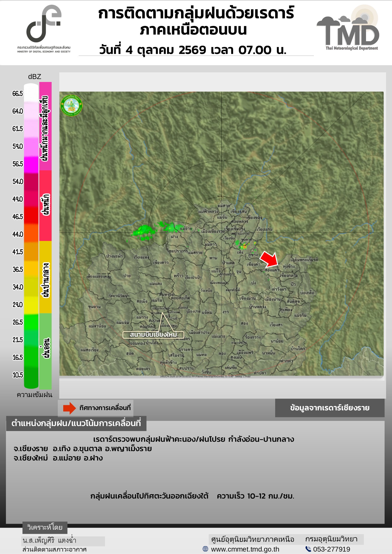
Task: Click the 44.0 value on the dBZ scale
Action: [x=18, y=234]
